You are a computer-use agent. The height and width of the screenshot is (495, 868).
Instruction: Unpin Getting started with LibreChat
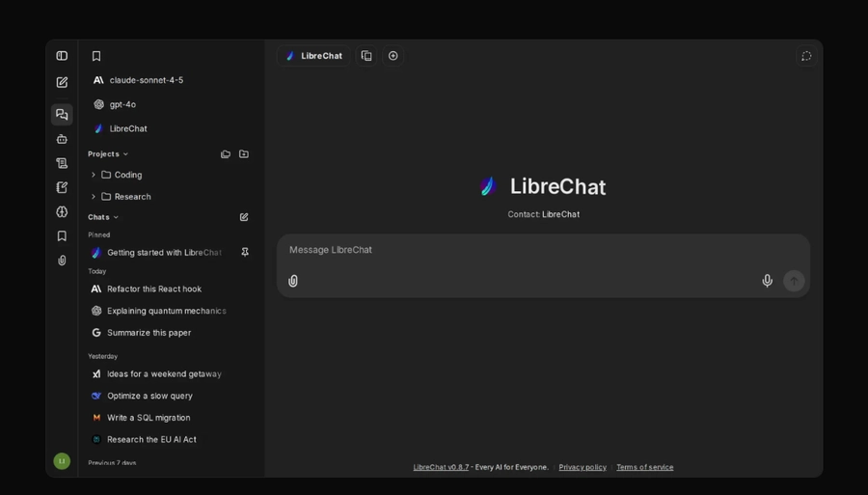pos(245,253)
